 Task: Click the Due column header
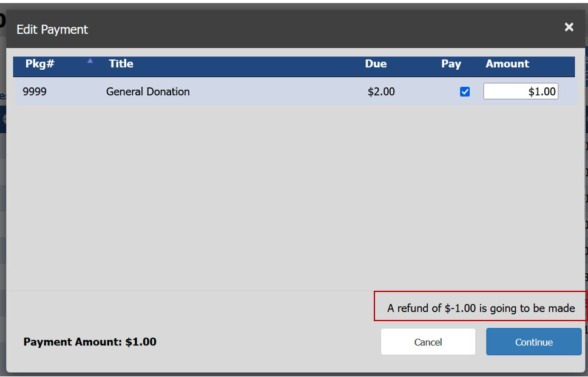point(376,64)
